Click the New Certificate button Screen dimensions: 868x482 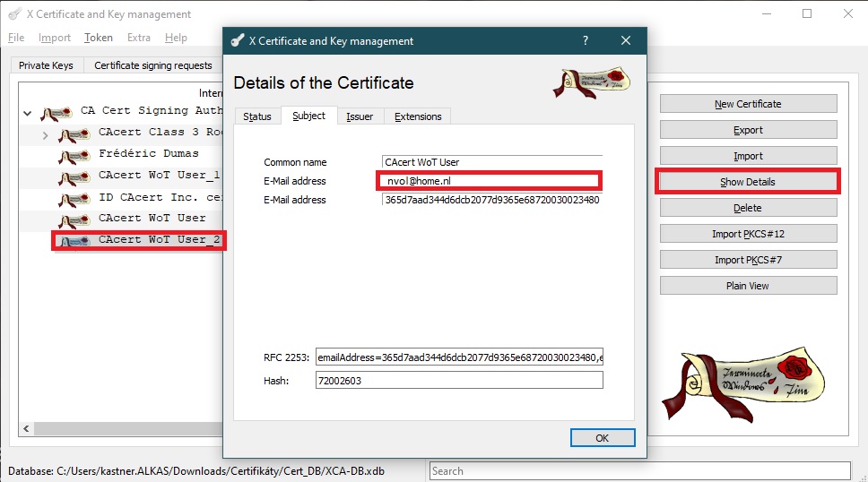pyautogui.click(x=748, y=104)
